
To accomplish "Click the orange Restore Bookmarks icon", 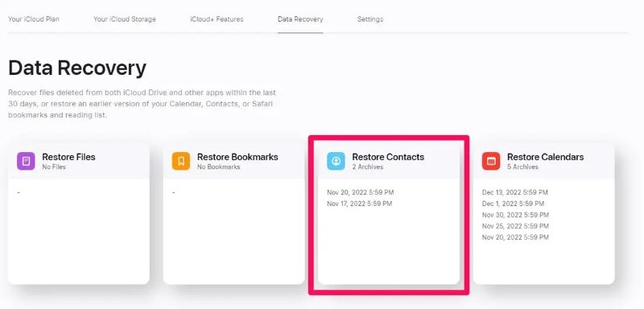I will (x=181, y=161).
